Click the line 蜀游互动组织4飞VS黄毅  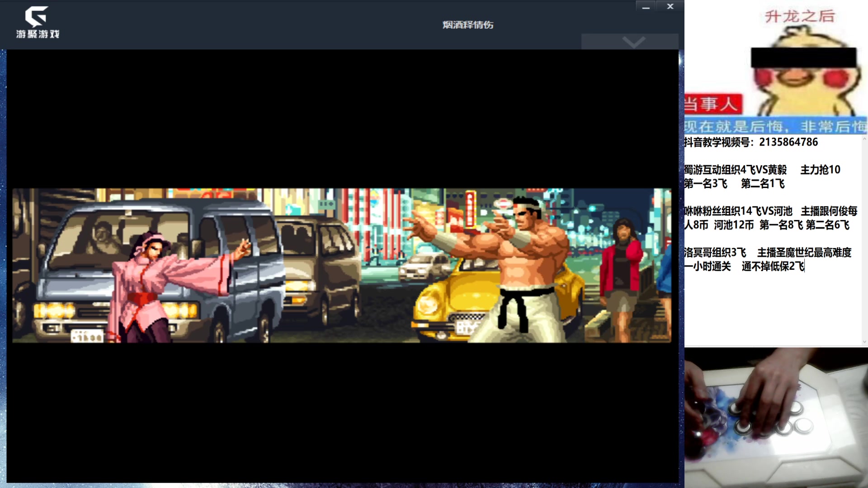pyautogui.click(x=736, y=169)
